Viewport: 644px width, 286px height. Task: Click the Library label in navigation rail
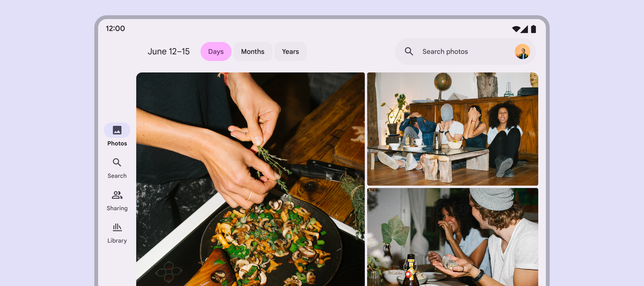click(117, 240)
